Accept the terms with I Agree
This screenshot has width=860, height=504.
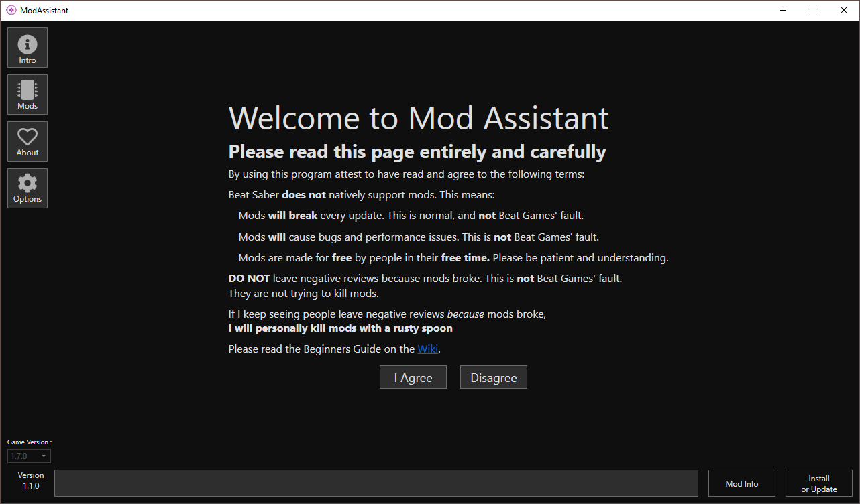(x=413, y=377)
